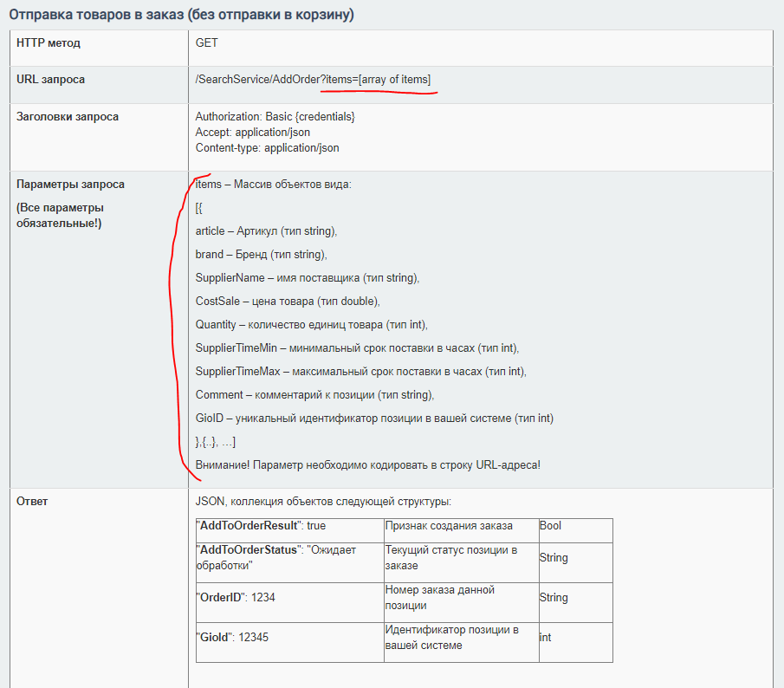This screenshot has height=688, width=784.
Task: Click the 'CostSale' parameter description
Action: click(288, 301)
